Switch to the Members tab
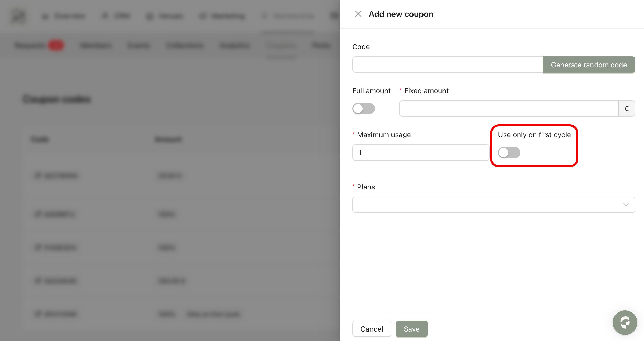644x341 pixels. point(96,46)
